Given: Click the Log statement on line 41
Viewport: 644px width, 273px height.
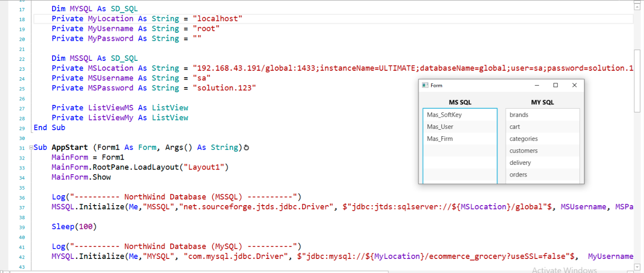Looking at the screenshot, I should 176,247.
